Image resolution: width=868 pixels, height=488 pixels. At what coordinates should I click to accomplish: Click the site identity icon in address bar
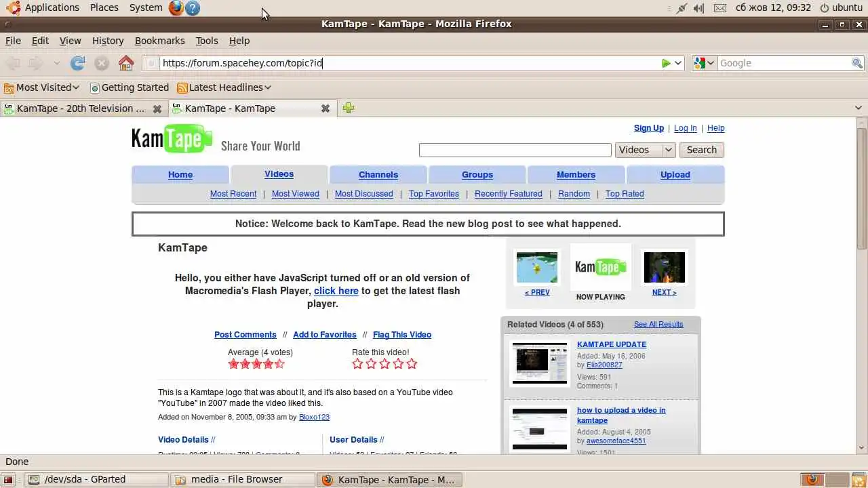point(151,63)
